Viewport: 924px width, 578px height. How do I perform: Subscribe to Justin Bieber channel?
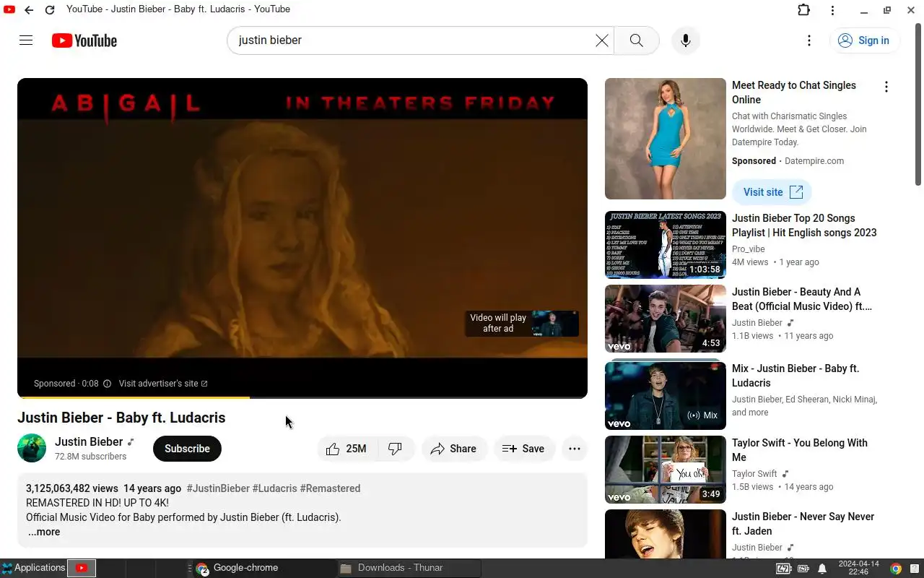[x=187, y=449]
